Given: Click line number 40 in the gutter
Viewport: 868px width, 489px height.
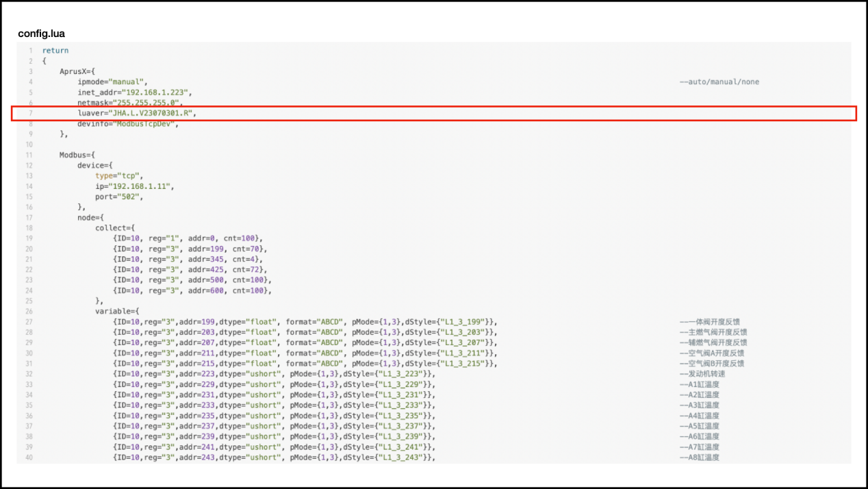Looking at the screenshot, I should (x=29, y=457).
